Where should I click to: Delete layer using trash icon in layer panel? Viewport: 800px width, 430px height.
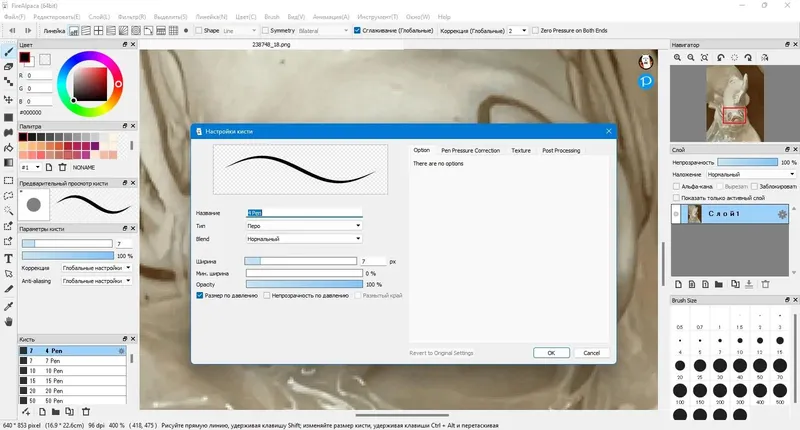click(x=765, y=284)
